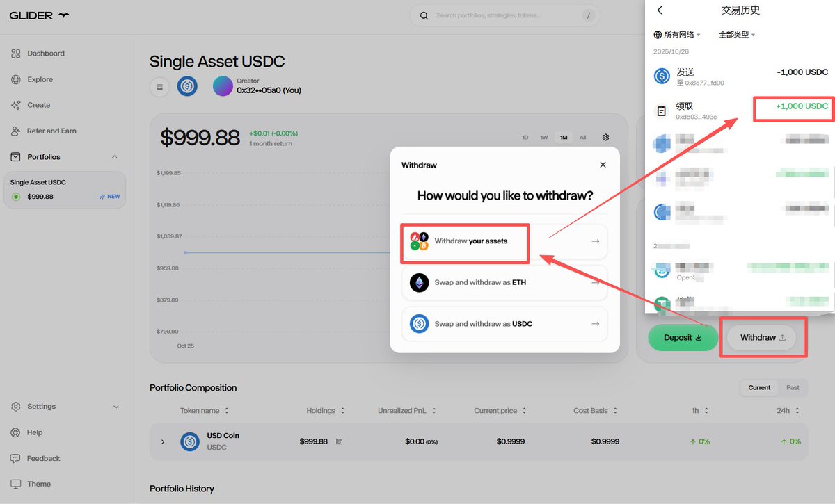Image resolution: width=835 pixels, height=504 pixels.
Task: Select the All chart range
Action: pyautogui.click(x=583, y=138)
